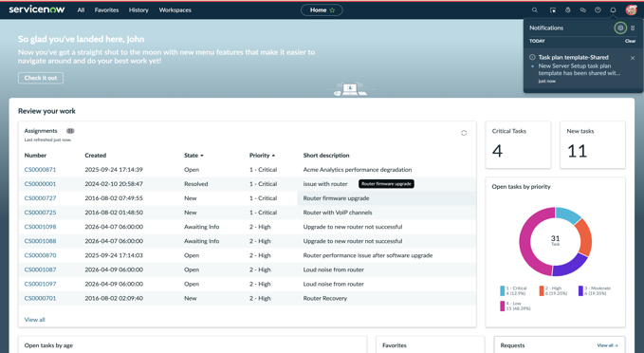
Task: Refresh the Assignments list
Action: point(464,133)
